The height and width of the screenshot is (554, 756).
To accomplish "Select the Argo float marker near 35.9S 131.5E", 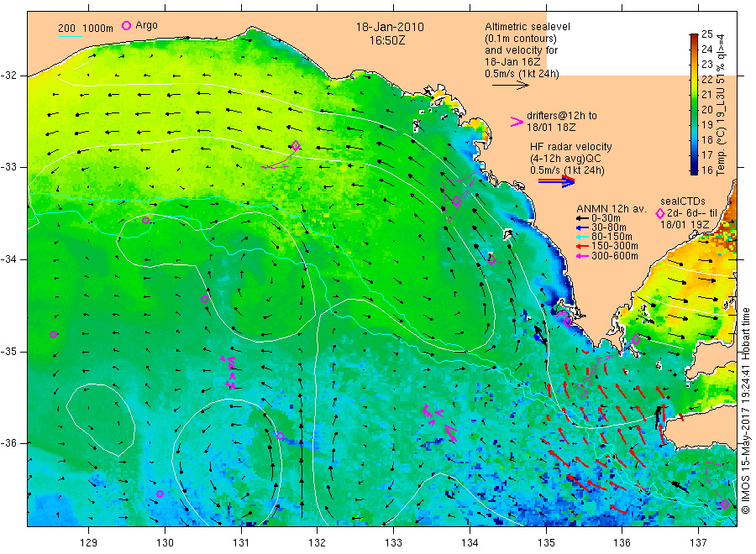I will click(x=280, y=436).
